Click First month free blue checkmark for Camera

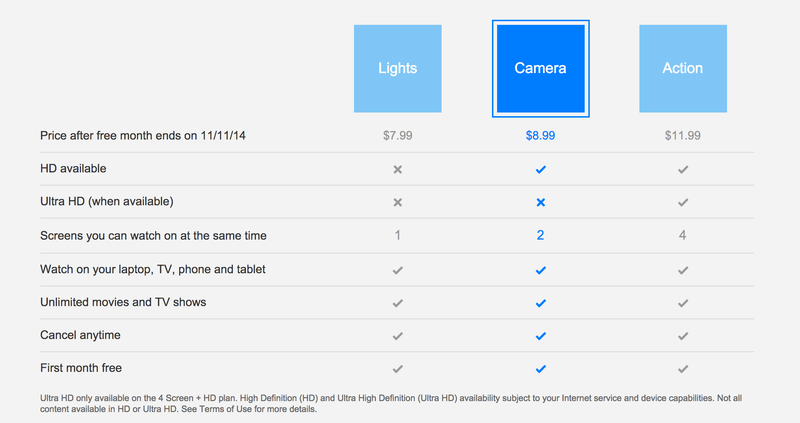[x=541, y=369]
